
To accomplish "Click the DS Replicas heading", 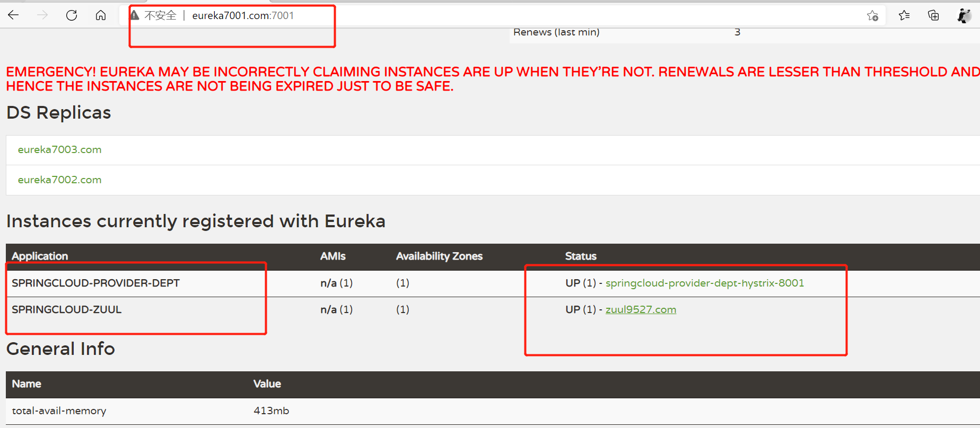I will [59, 113].
